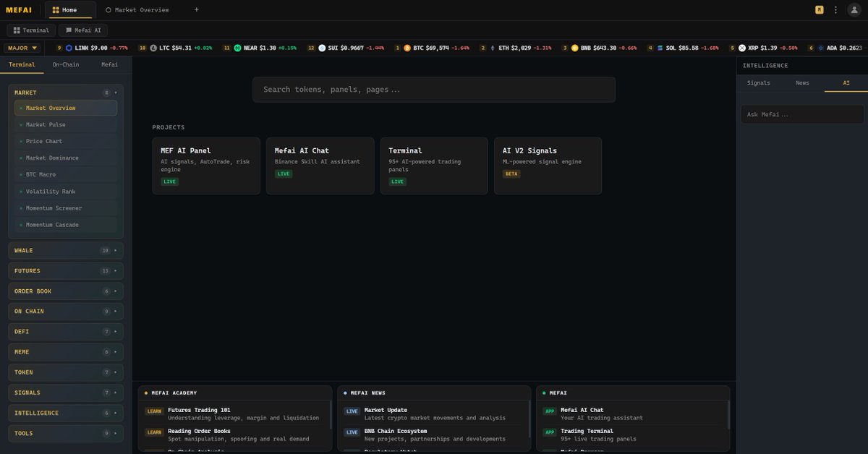Select Market Overview in the sidebar list
Screen dimensions: 868x454
[66, 108]
